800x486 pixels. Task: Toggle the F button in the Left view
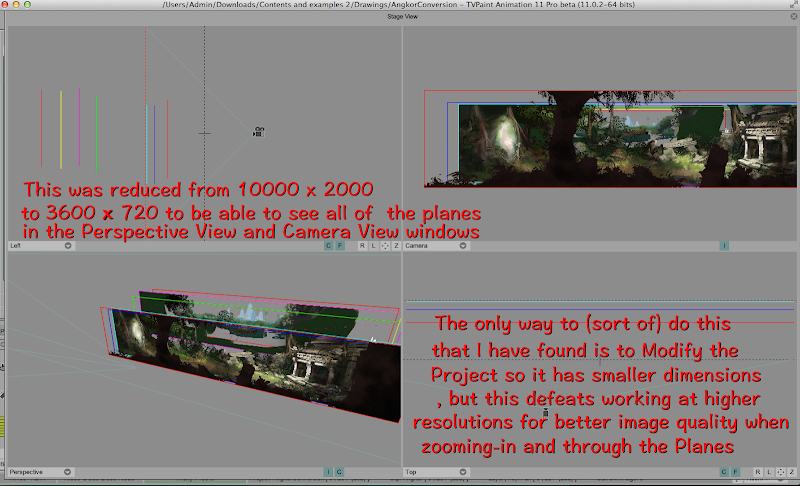[x=340, y=246]
